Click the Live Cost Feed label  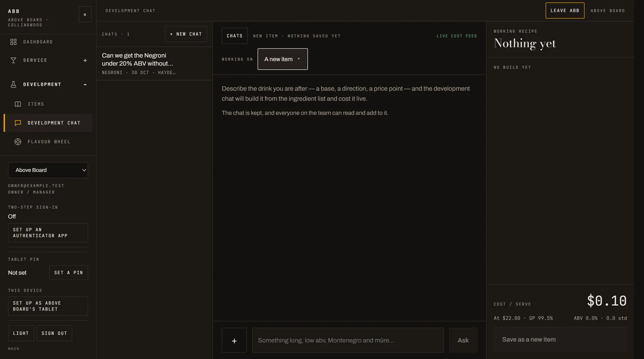point(457,36)
